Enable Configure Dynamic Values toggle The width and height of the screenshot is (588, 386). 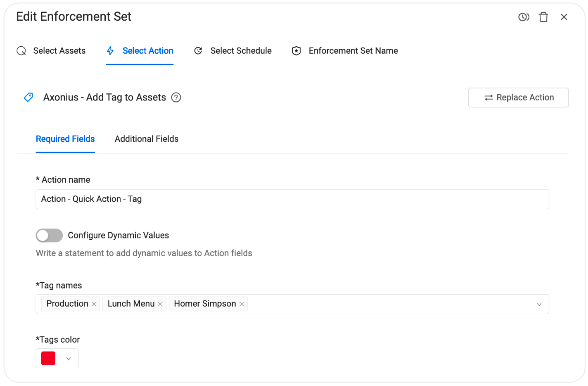coord(49,236)
